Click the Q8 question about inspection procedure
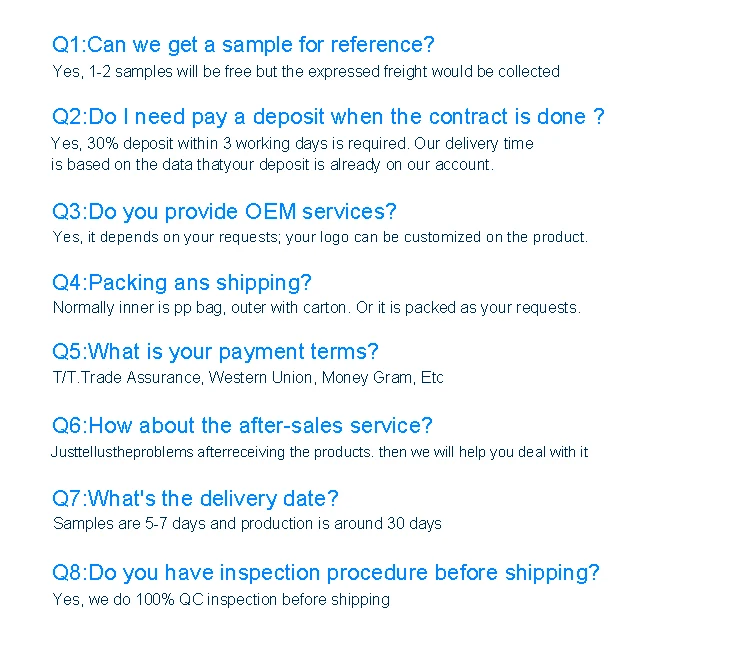The width and height of the screenshot is (750, 650). click(x=326, y=573)
